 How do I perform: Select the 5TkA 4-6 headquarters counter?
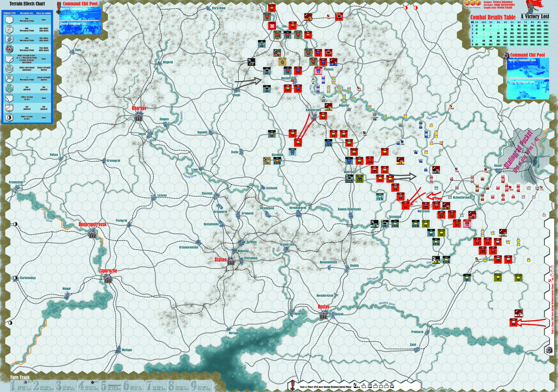point(436,170)
